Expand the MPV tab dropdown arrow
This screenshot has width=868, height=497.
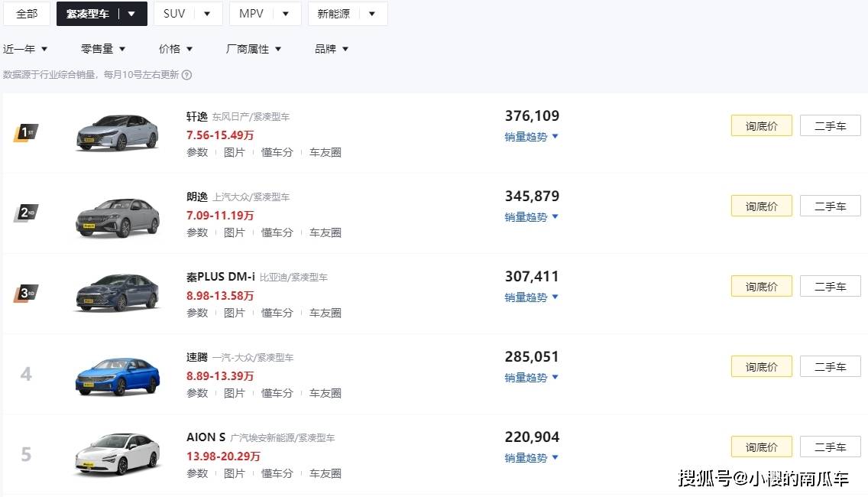pos(286,14)
